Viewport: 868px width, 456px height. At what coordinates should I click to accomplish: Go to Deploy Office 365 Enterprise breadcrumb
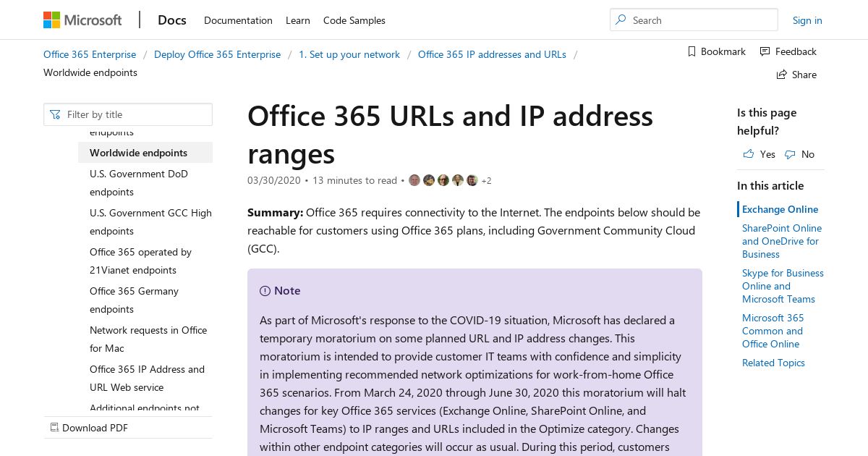tap(217, 54)
